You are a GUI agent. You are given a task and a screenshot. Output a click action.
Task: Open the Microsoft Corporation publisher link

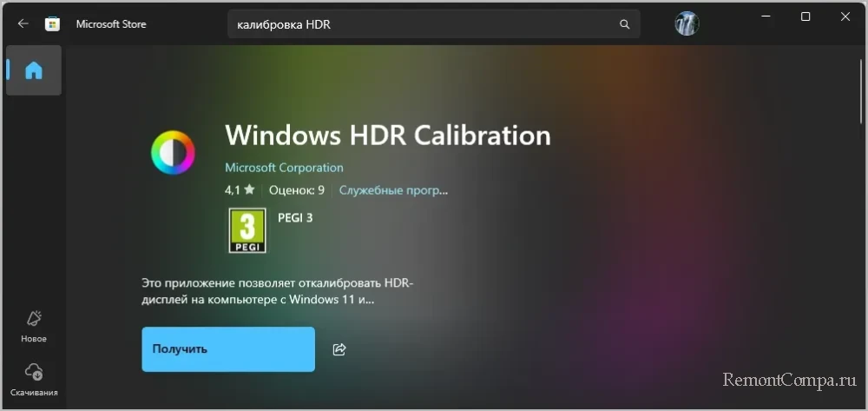284,168
